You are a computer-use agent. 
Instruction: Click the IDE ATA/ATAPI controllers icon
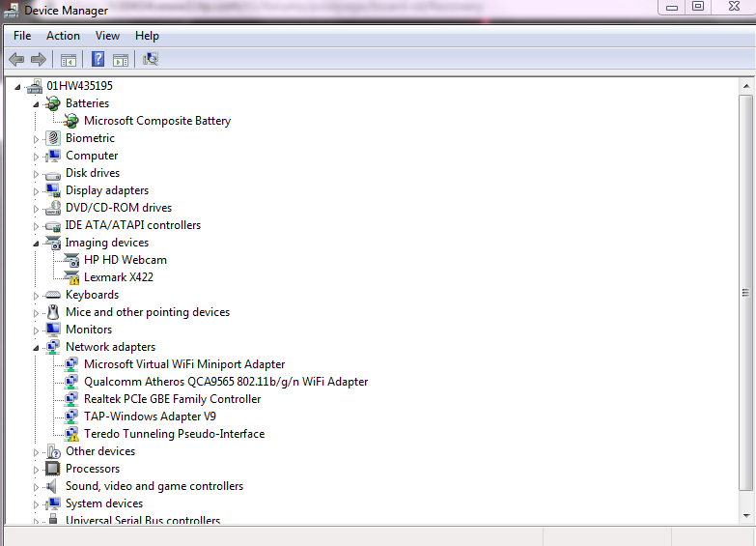(53, 225)
